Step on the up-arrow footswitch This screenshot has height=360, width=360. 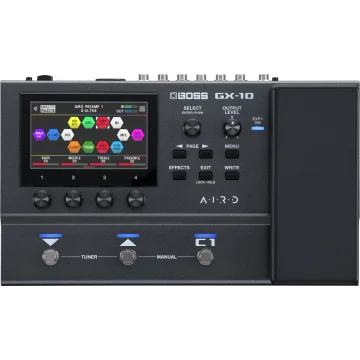pos(128,257)
